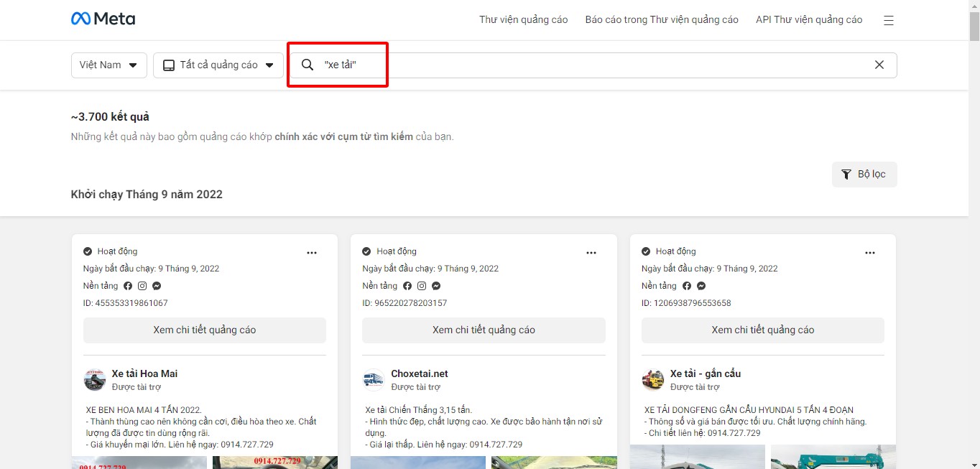Click XE TẢI DONGFENG GẮN CẨU HYUNDAI text
This screenshot has height=469, width=980.
click(x=749, y=410)
